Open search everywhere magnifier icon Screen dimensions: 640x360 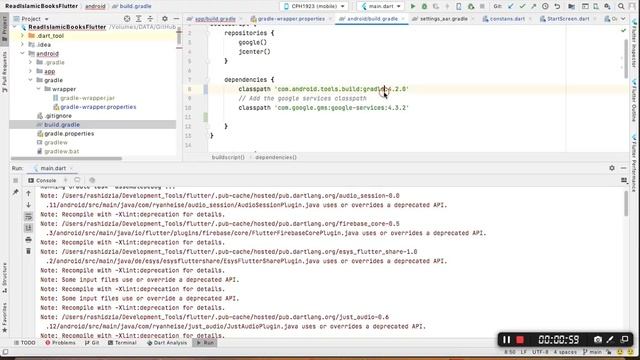[621, 6]
